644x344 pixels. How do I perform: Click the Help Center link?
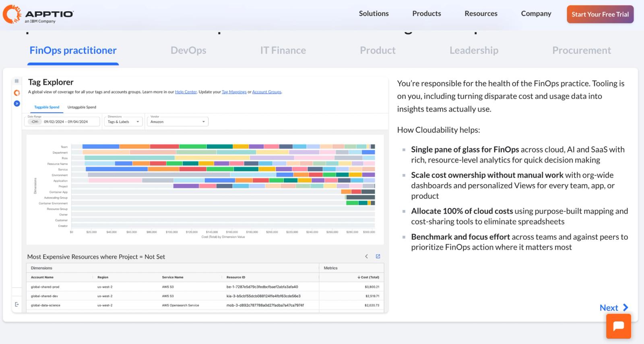[x=186, y=92]
